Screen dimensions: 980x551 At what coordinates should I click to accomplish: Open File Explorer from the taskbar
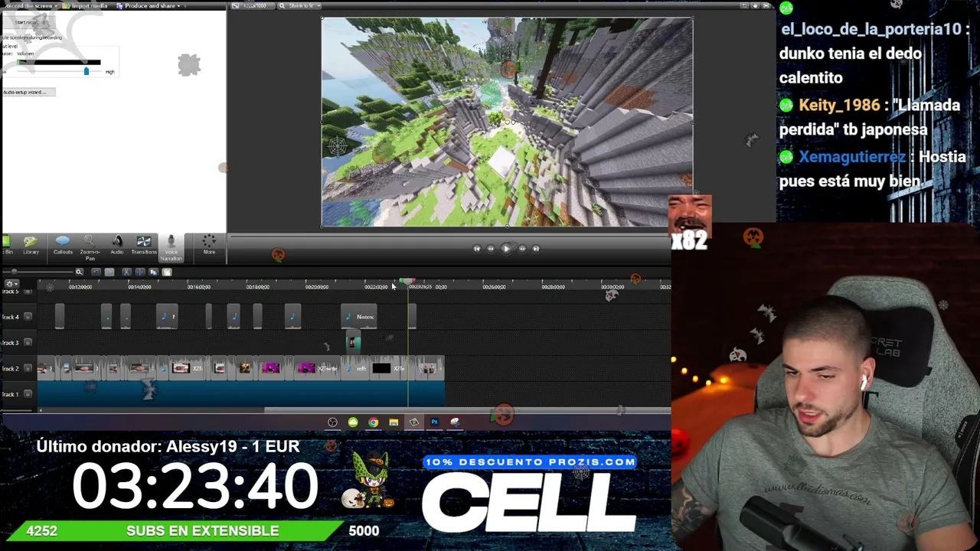tap(394, 422)
